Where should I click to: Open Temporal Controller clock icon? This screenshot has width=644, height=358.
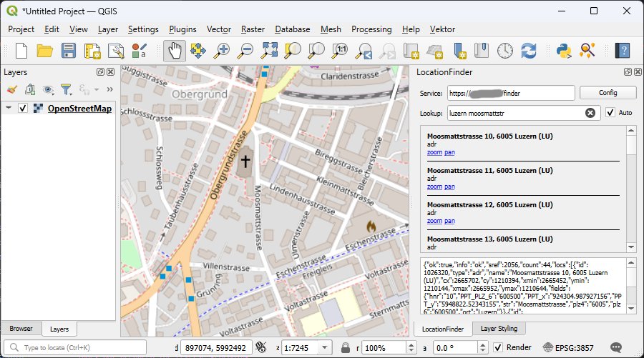point(505,51)
